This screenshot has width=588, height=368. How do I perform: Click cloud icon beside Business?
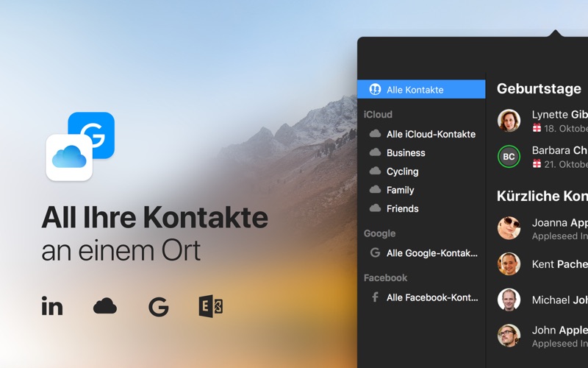[375, 152]
